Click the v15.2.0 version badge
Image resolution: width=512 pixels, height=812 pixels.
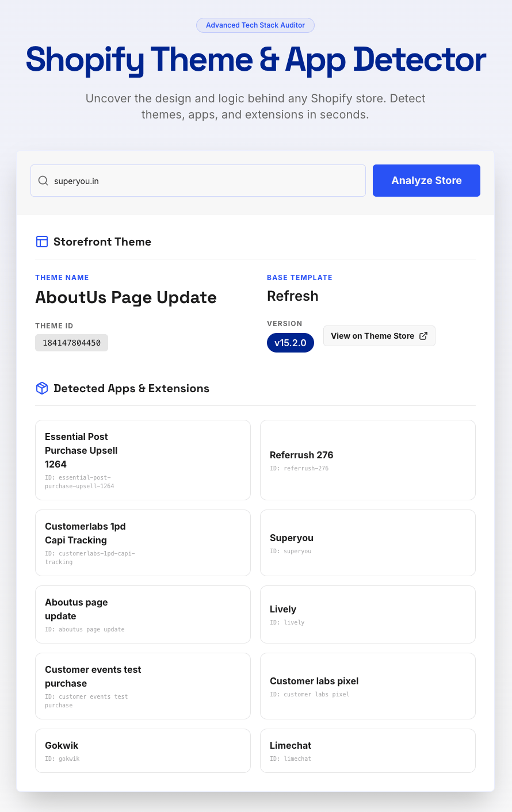pyautogui.click(x=291, y=343)
